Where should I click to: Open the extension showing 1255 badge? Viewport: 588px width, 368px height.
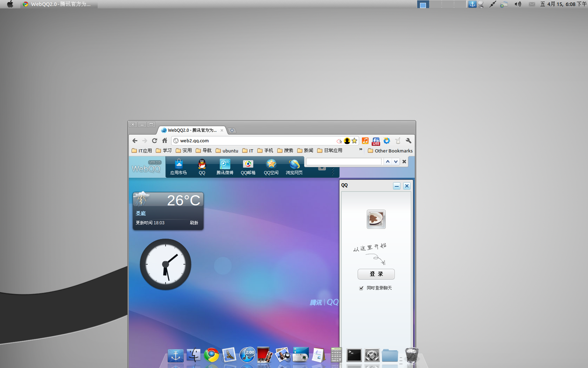pyautogui.click(x=376, y=141)
